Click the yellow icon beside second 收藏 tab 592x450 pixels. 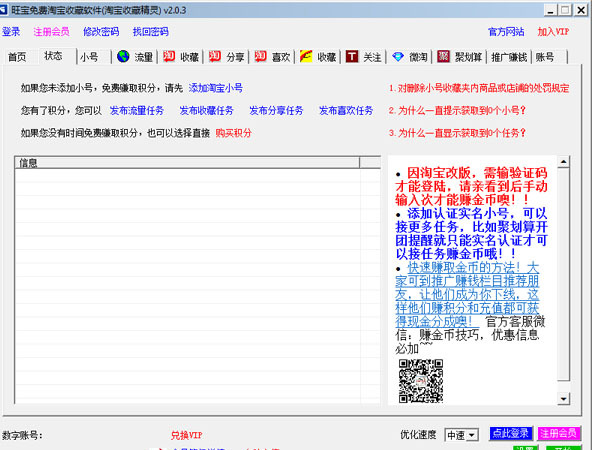point(306,56)
